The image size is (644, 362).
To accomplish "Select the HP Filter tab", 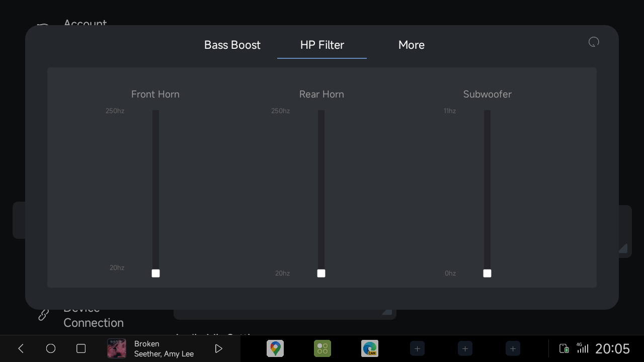I will [x=322, y=45].
